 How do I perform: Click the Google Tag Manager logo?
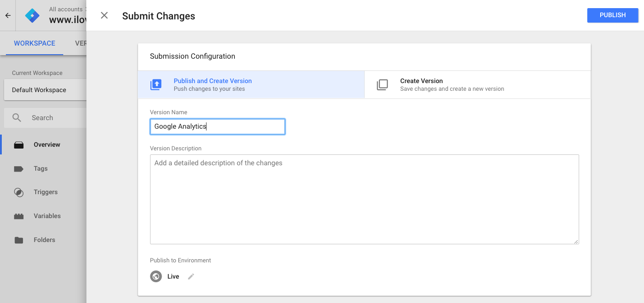[x=32, y=15]
